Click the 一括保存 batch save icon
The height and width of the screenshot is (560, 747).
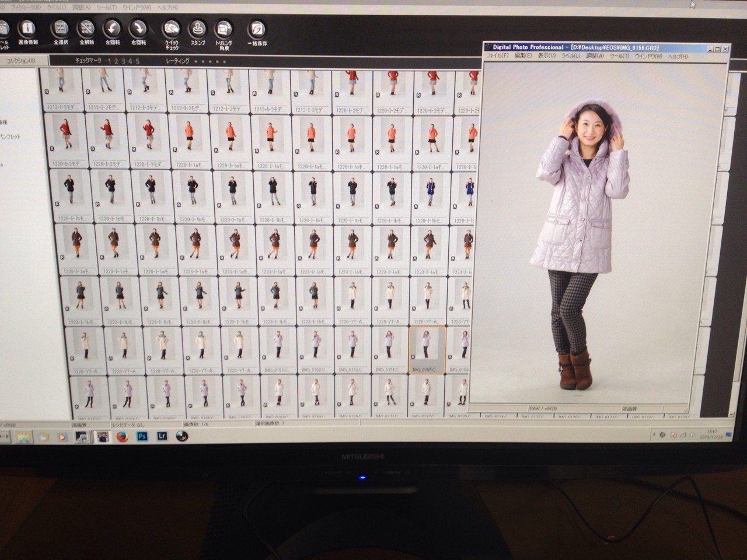(x=257, y=33)
